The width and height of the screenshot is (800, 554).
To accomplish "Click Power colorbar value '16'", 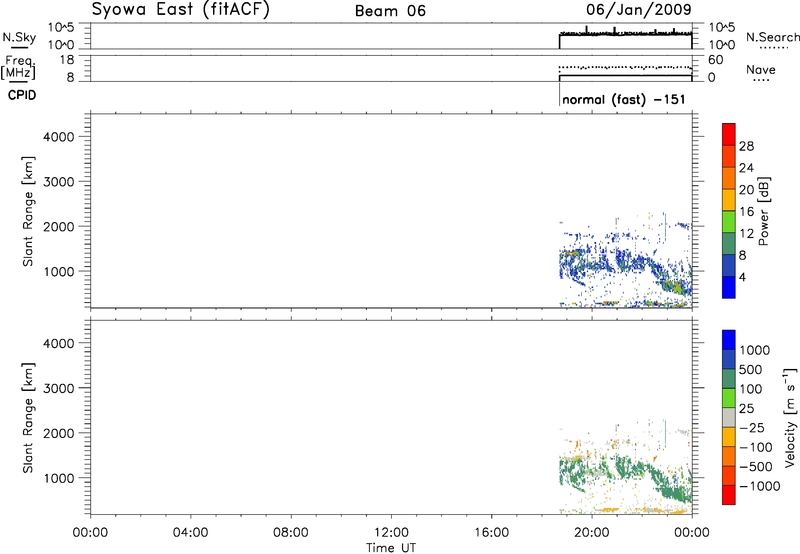I will pyautogui.click(x=746, y=212).
